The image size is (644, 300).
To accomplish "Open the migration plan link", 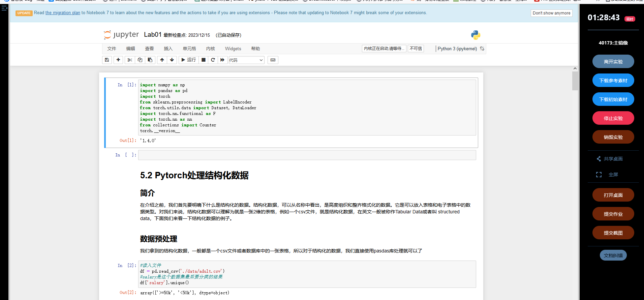I will [63, 13].
